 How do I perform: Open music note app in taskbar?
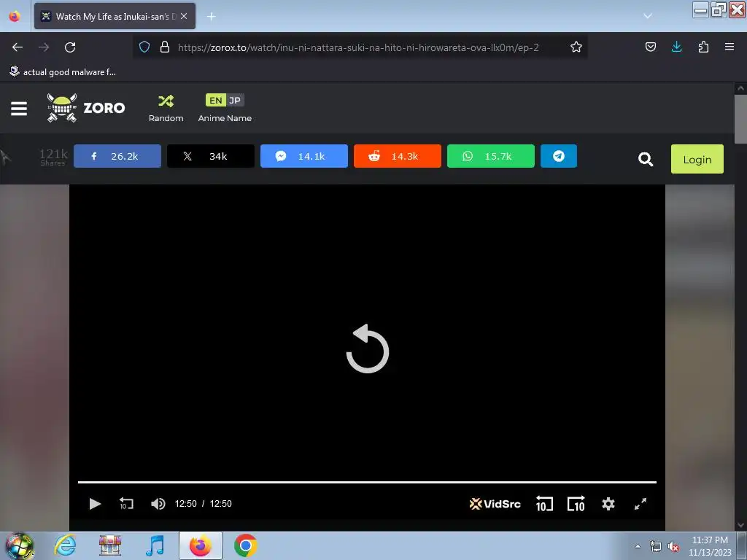[155, 545]
